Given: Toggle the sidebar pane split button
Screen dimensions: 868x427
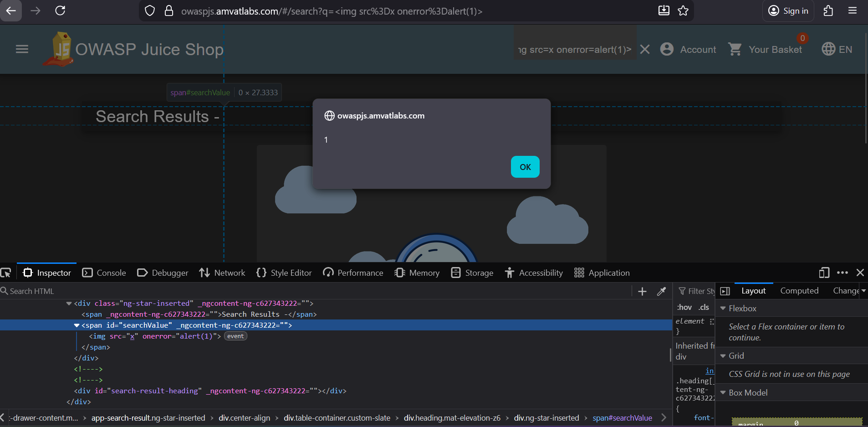Looking at the screenshot, I should pos(725,291).
